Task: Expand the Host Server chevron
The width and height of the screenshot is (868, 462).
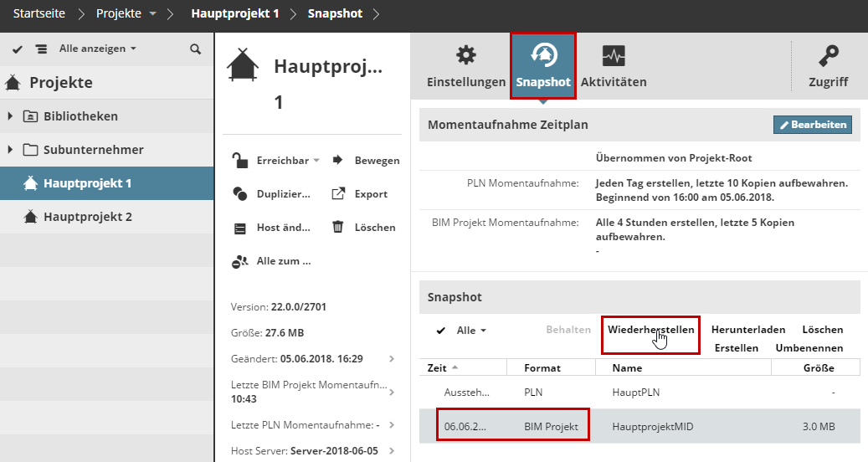Action: point(392,451)
